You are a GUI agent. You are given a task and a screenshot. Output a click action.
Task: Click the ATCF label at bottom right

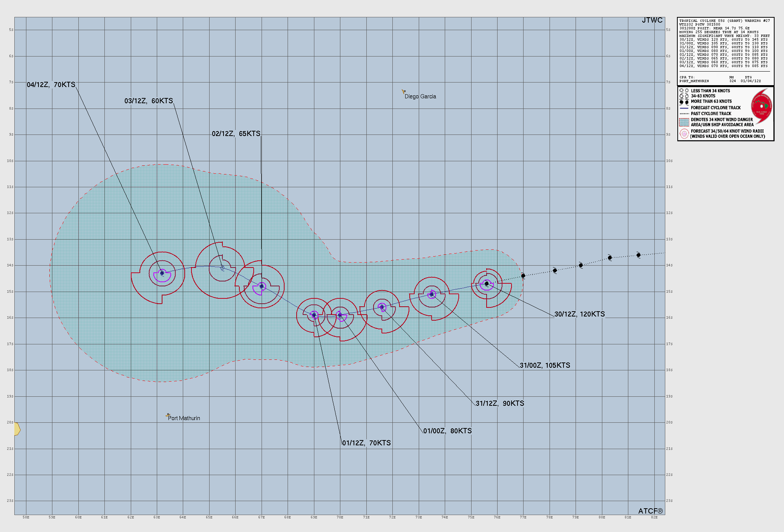coord(650,511)
